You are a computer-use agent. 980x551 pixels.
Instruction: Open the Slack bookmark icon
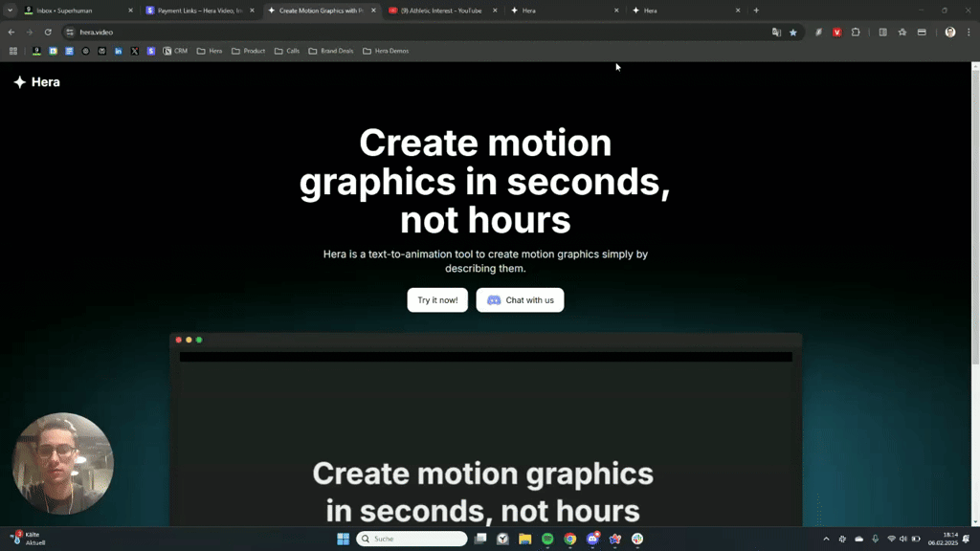[151, 51]
